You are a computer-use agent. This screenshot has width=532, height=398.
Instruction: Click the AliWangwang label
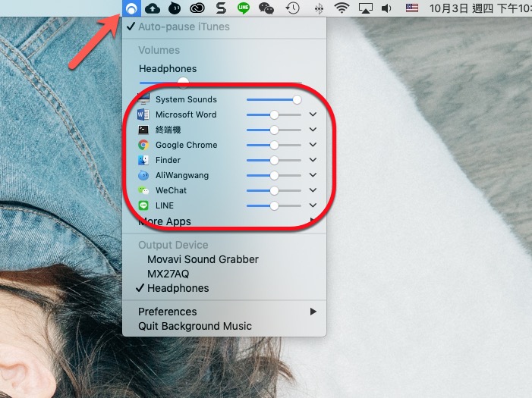coord(182,175)
